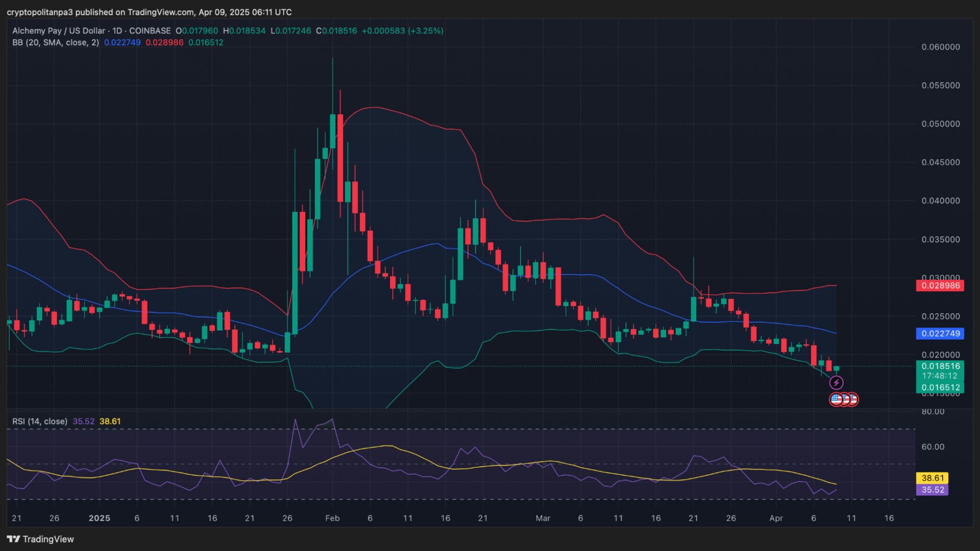Click the Alchemy Pay / US Dollar symbol title

[59, 31]
